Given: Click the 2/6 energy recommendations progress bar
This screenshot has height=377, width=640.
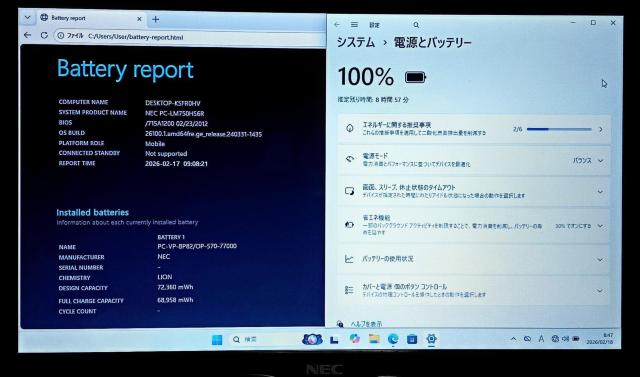Looking at the screenshot, I should click(559, 129).
